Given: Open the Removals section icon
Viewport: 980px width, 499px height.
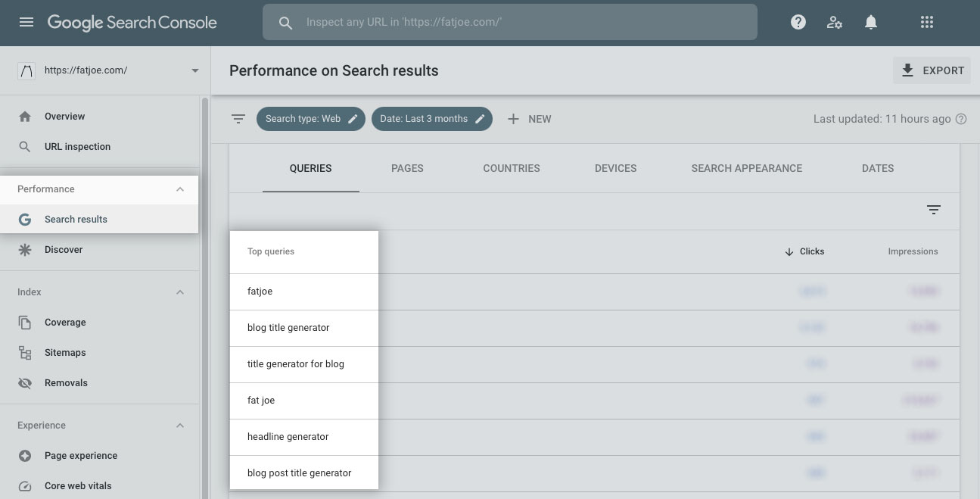Looking at the screenshot, I should tap(25, 382).
